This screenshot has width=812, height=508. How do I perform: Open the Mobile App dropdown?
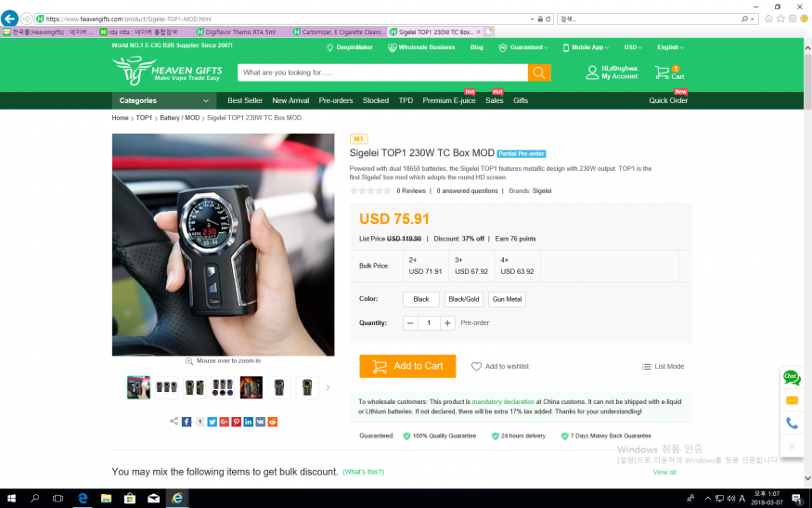(586, 47)
